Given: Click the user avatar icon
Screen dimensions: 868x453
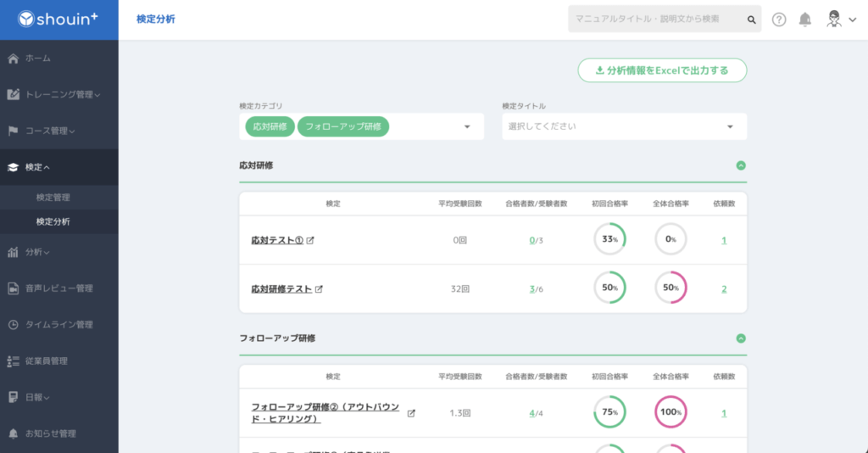Looking at the screenshot, I should pos(834,20).
